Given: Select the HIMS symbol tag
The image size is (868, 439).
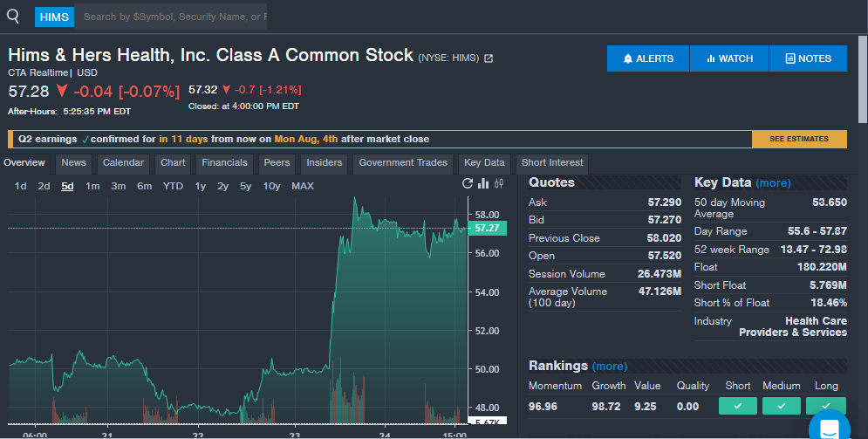Looking at the screenshot, I should [54, 17].
